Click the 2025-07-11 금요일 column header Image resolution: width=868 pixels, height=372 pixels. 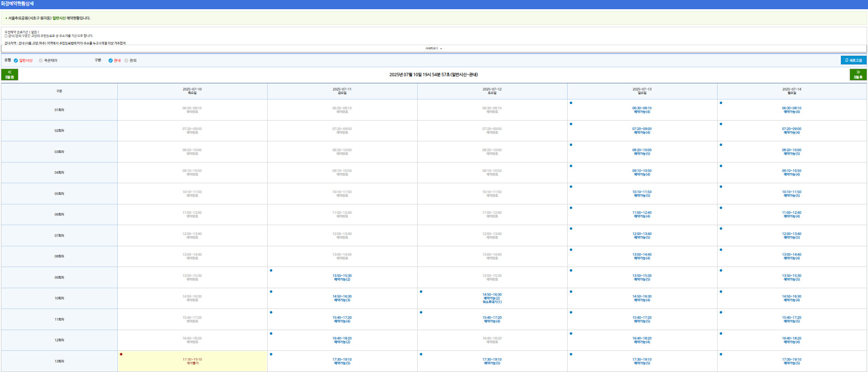coord(342,91)
